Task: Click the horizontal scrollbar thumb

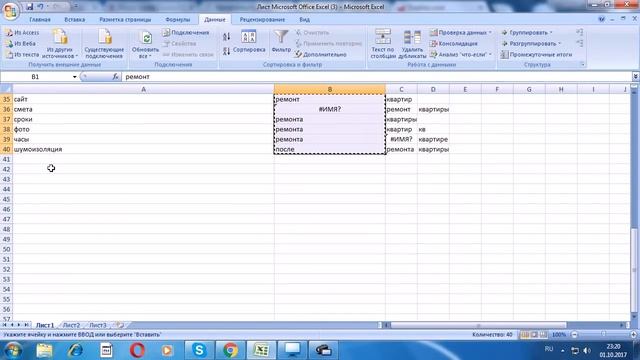Action: (478, 325)
